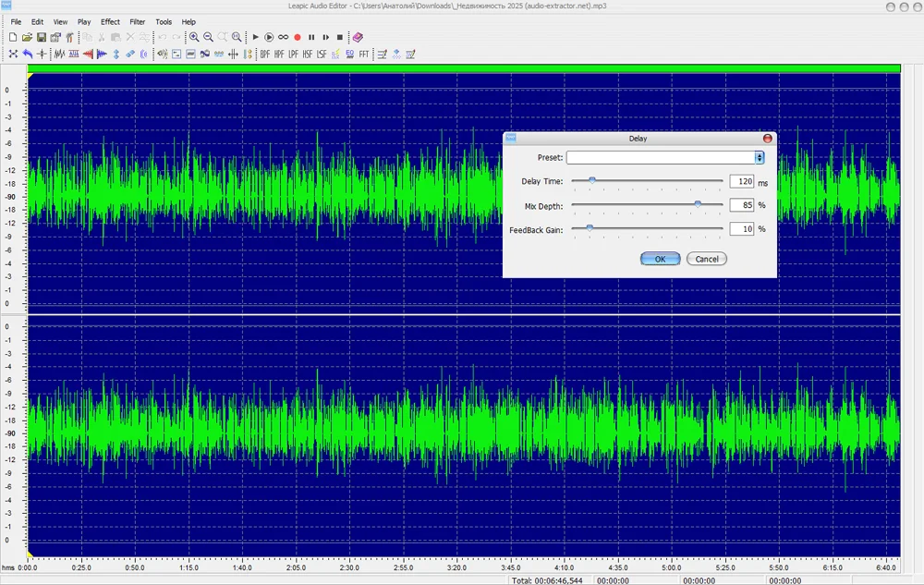Click the Delay Time value field
This screenshot has height=585, width=924.
tap(741, 182)
